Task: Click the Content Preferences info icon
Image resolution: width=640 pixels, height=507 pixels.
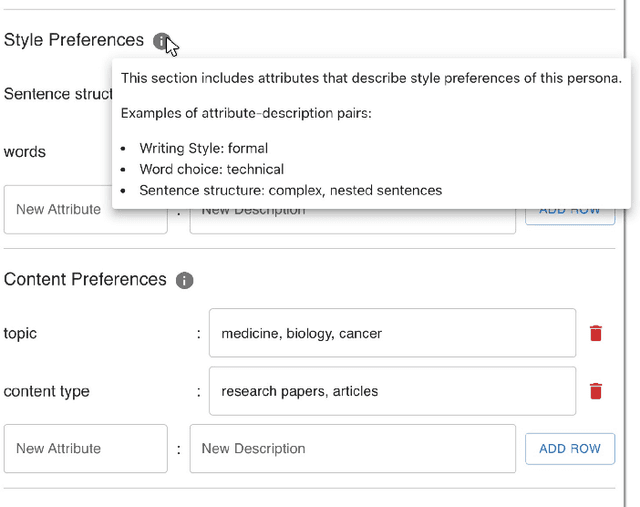Action: point(184,280)
